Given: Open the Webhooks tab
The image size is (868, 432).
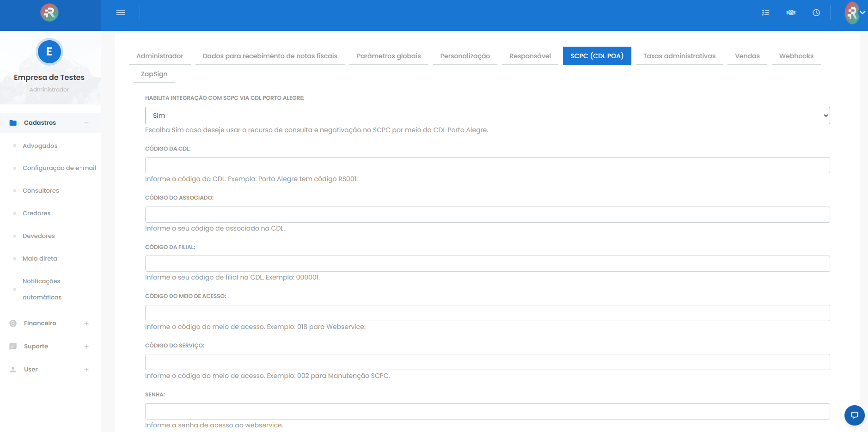Looking at the screenshot, I should click(796, 56).
